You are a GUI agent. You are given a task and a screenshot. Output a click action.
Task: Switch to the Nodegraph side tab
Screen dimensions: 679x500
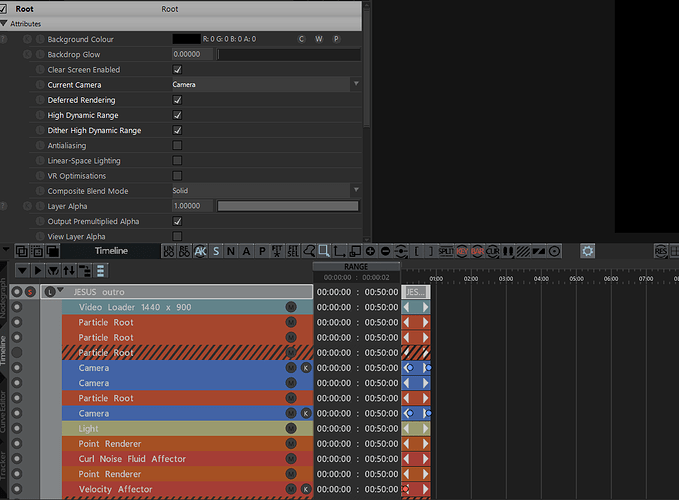(x=3, y=299)
